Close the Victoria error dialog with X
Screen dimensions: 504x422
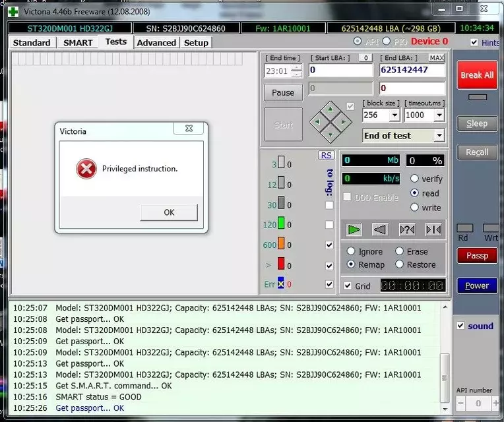[189, 129]
